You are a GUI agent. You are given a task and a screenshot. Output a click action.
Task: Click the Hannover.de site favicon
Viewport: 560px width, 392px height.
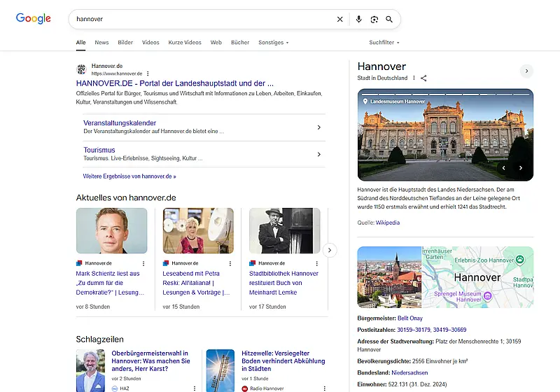click(x=81, y=69)
